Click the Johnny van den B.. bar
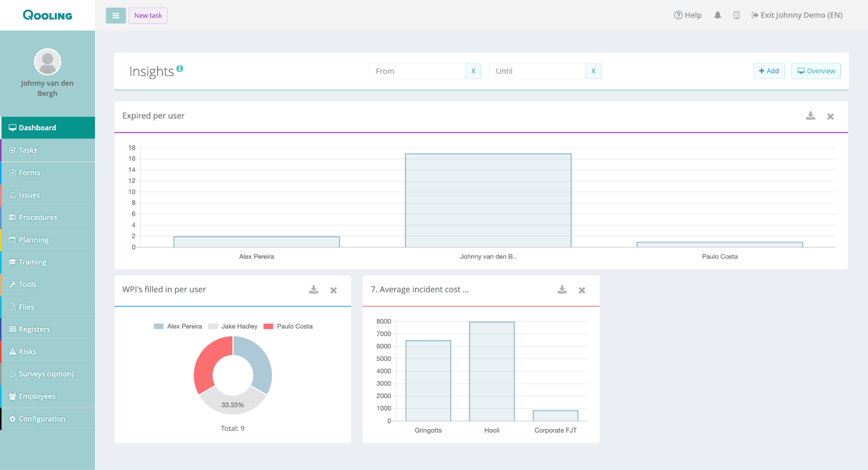868x470 pixels. pyautogui.click(x=488, y=201)
